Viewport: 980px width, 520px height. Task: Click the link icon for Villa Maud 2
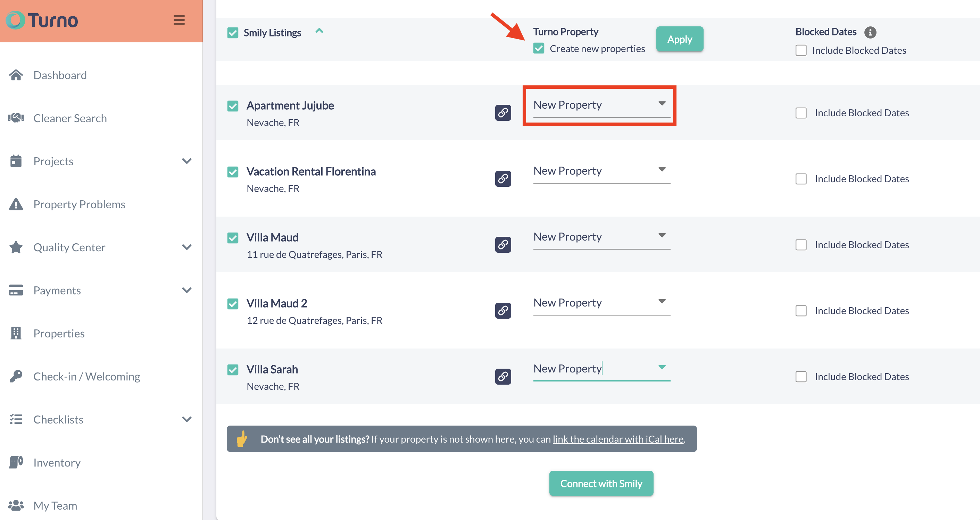tap(503, 310)
